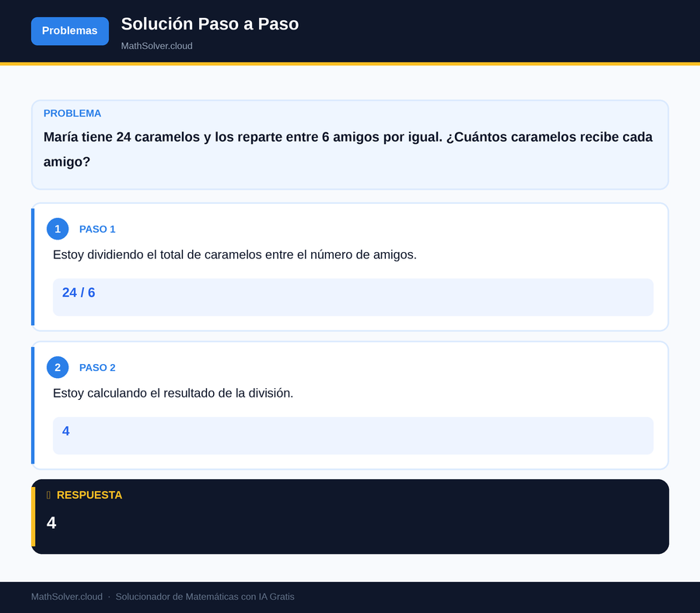Viewport: 700px width, 613px height.
Task: Select the 'Solución Paso a Paso' title
Action: pyautogui.click(x=210, y=24)
